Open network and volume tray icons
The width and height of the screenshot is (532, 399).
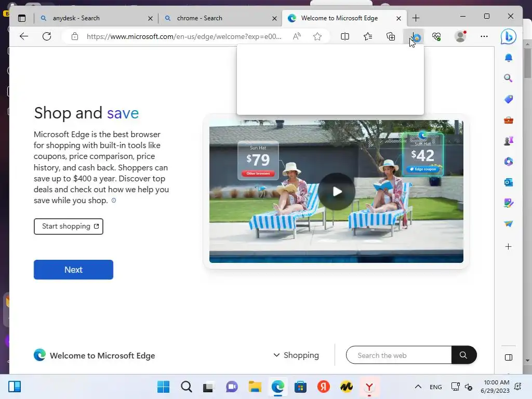tap(462, 387)
